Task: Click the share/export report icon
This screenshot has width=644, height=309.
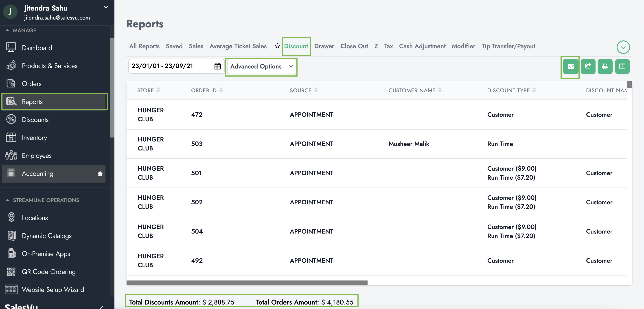Action: [588, 66]
